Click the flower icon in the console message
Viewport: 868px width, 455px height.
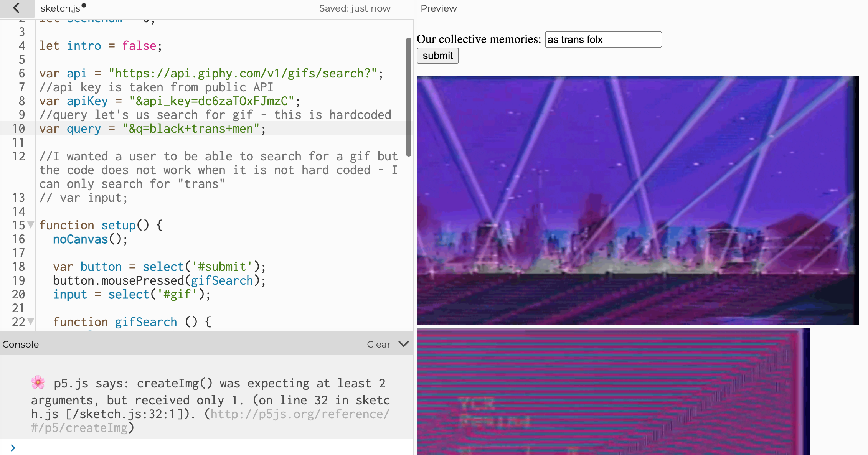(38, 382)
